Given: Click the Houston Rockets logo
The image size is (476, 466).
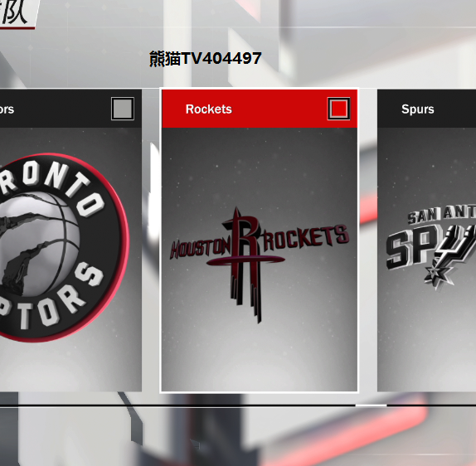Looking at the screenshot, I should point(260,265).
